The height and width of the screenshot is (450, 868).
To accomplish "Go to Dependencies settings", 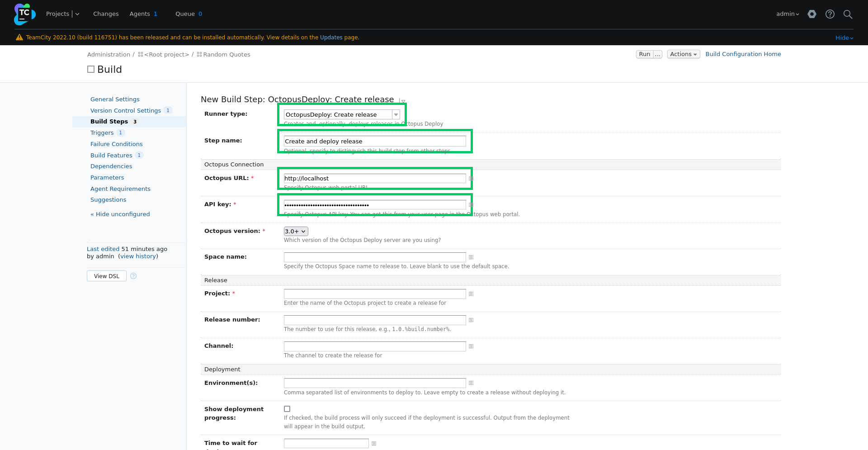I will click(x=111, y=166).
